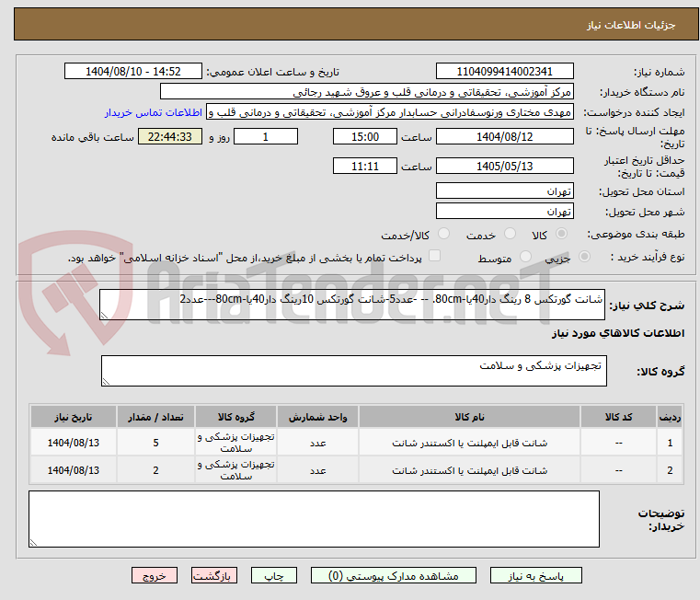Click the چاپ print button
The width and height of the screenshot is (700, 600).
tap(274, 575)
